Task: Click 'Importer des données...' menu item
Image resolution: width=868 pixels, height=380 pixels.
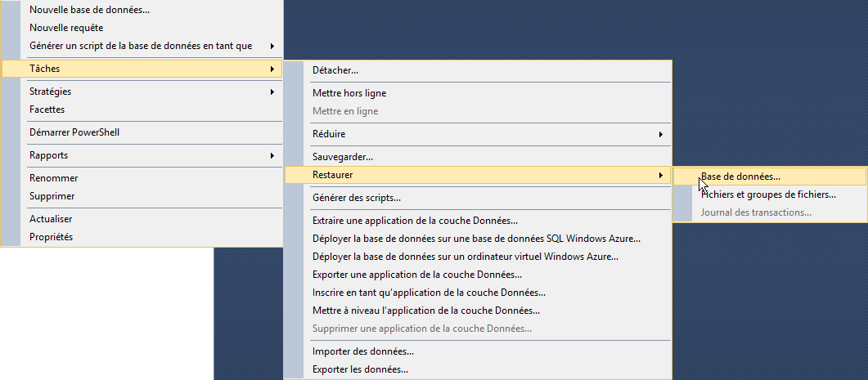Action: coord(363,351)
